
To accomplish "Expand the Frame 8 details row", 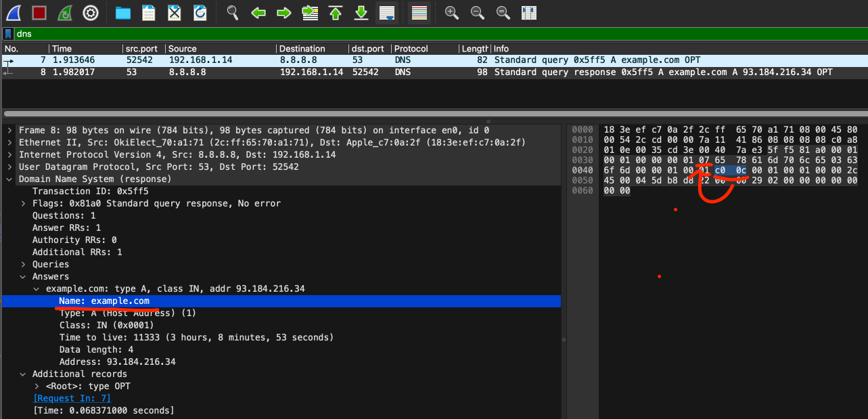I will 9,130.
